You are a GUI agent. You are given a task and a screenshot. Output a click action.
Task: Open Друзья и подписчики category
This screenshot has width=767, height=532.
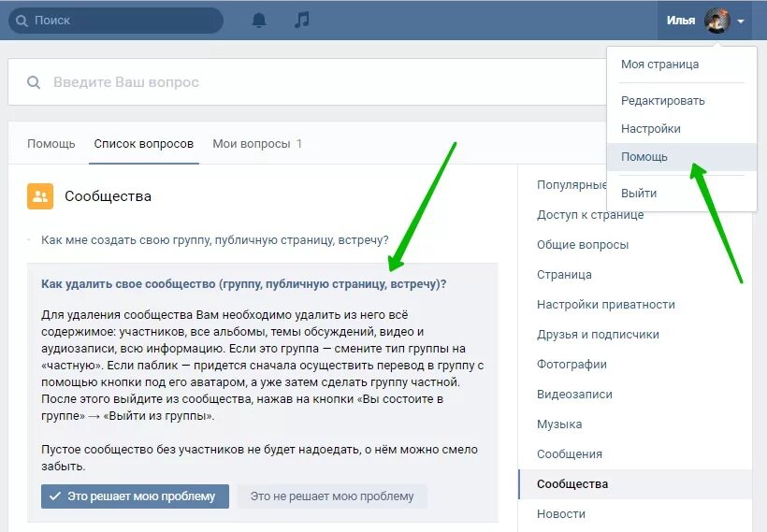[x=598, y=335]
